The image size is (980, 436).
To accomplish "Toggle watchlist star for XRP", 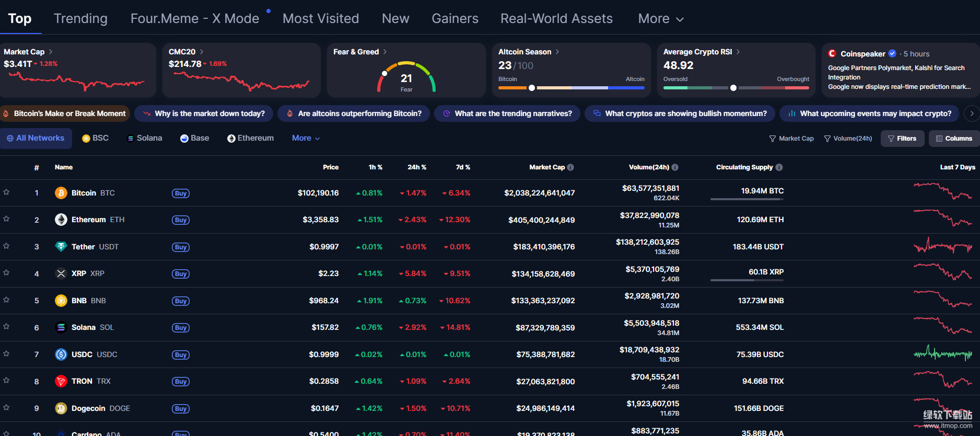I will pos(7,273).
